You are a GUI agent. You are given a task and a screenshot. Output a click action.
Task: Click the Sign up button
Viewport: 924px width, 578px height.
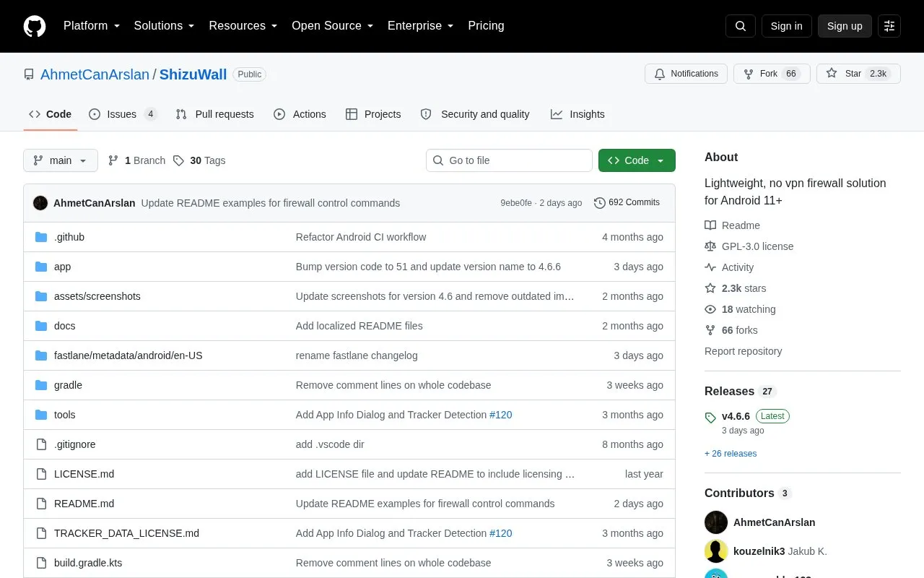pyautogui.click(x=845, y=26)
